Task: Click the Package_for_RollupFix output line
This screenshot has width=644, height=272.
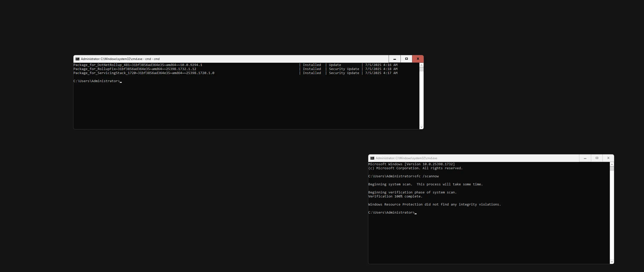Action: pyautogui.click(x=135, y=69)
